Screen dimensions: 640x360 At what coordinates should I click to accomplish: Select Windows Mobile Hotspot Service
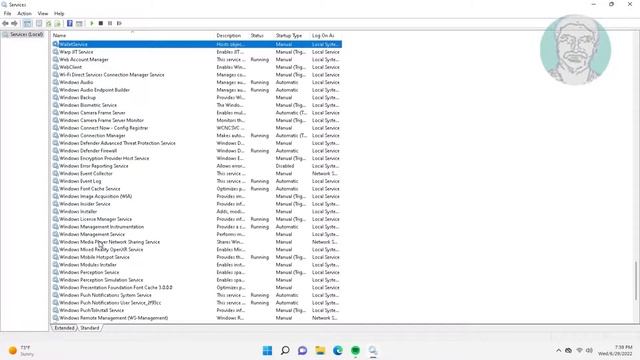(x=197, y=257)
